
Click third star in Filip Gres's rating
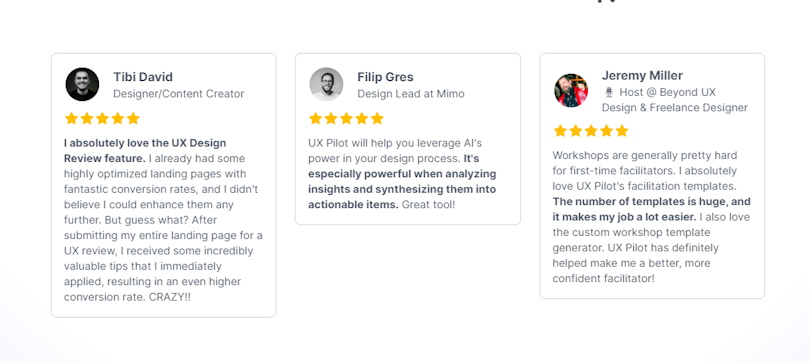pyautogui.click(x=346, y=119)
